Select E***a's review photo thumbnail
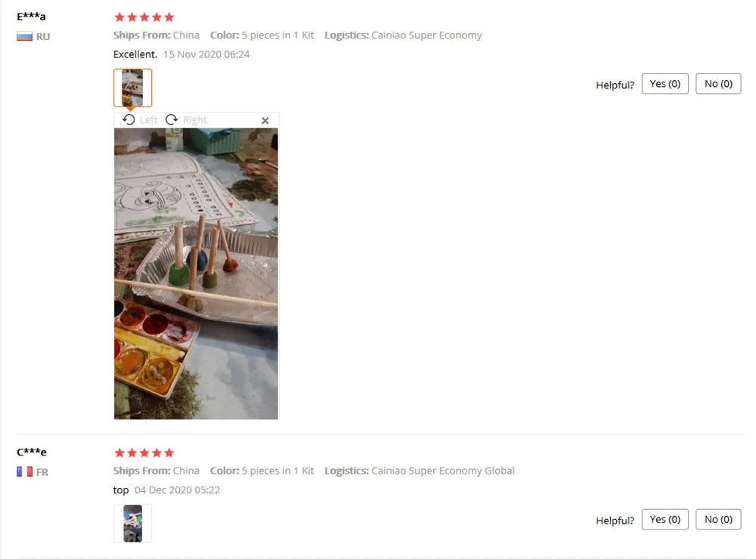This screenshot has width=756, height=559. coord(132,88)
